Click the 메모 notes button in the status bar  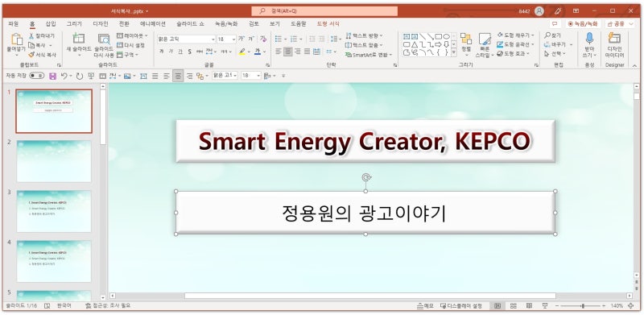(425, 306)
